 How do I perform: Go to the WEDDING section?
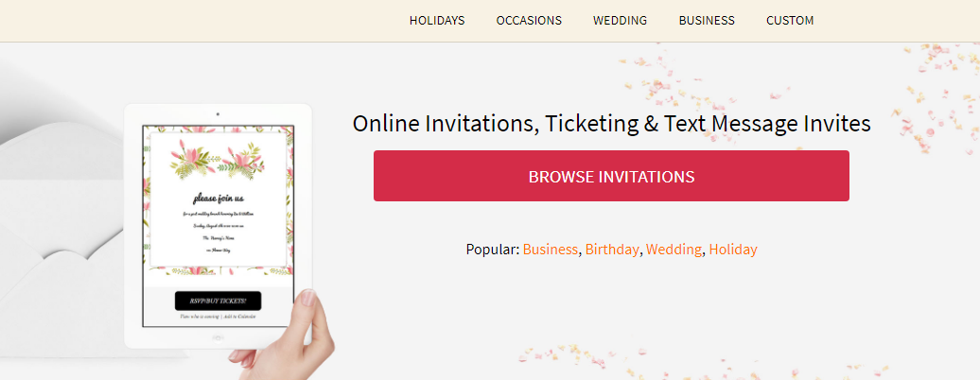coord(620,21)
